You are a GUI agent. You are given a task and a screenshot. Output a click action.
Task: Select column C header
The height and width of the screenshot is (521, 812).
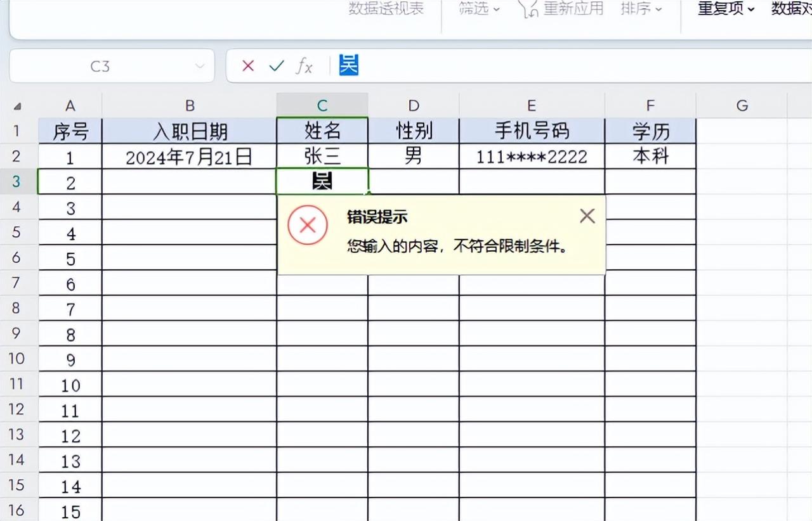pyautogui.click(x=322, y=105)
